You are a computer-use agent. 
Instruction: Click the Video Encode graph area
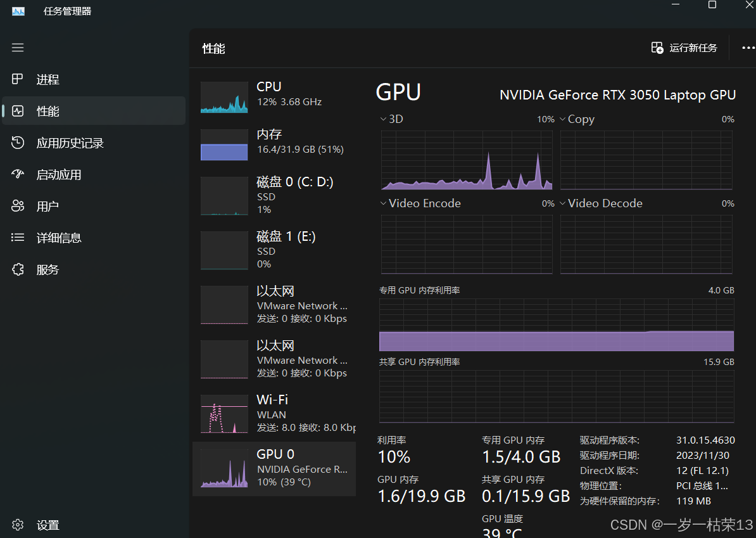tap(467, 245)
